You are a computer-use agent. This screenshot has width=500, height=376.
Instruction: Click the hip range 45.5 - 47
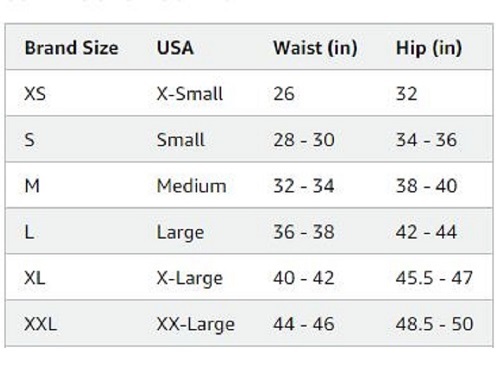tap(434, 278)
